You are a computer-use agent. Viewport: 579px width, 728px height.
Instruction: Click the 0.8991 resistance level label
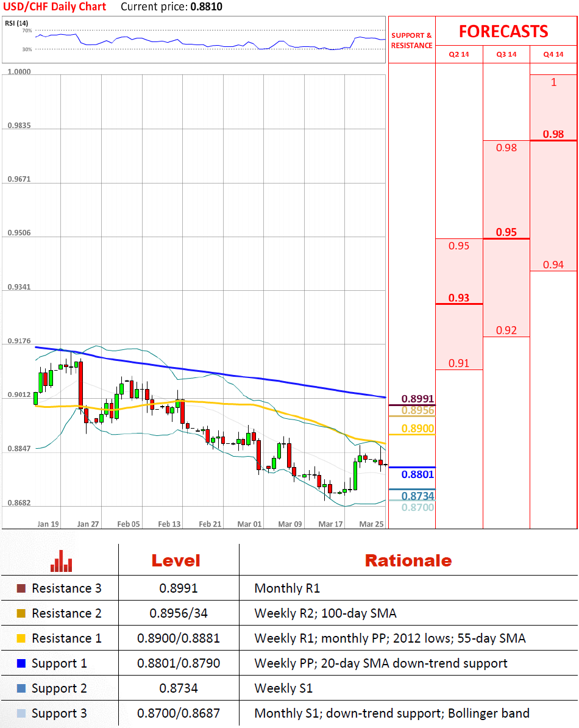[417, 399]
